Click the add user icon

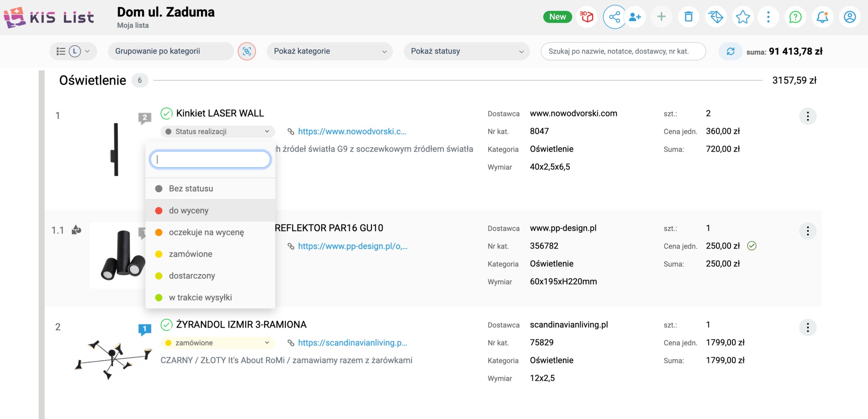pos(635,17)
